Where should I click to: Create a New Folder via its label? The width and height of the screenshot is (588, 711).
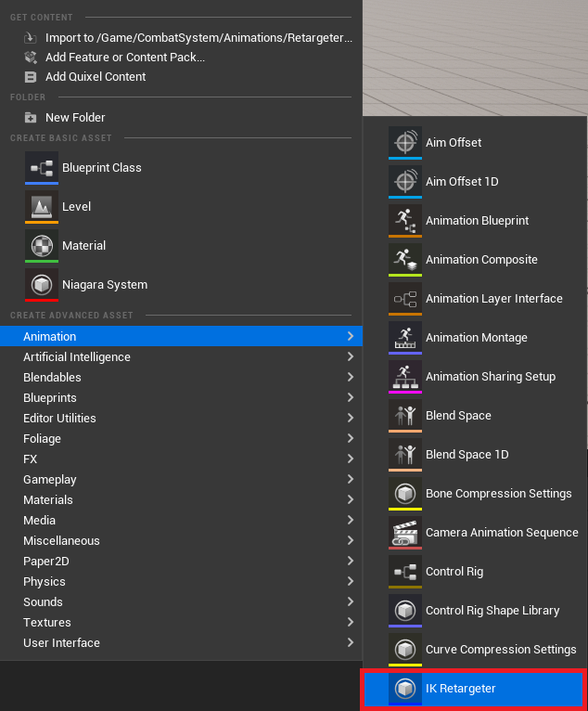coord(75,118)
